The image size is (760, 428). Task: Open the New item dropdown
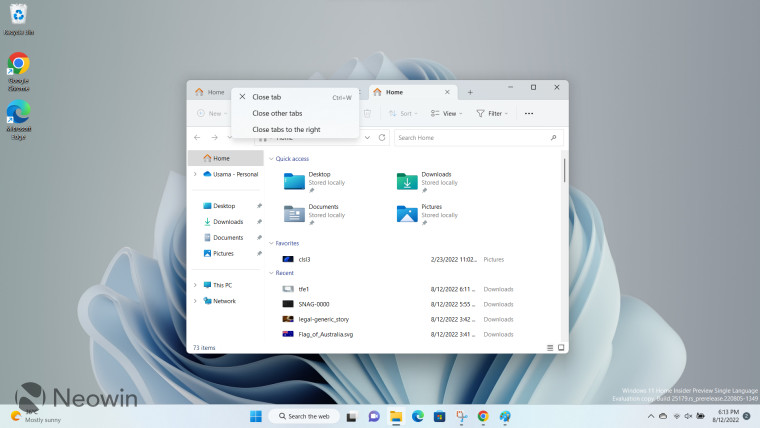[x=212, y=113]
